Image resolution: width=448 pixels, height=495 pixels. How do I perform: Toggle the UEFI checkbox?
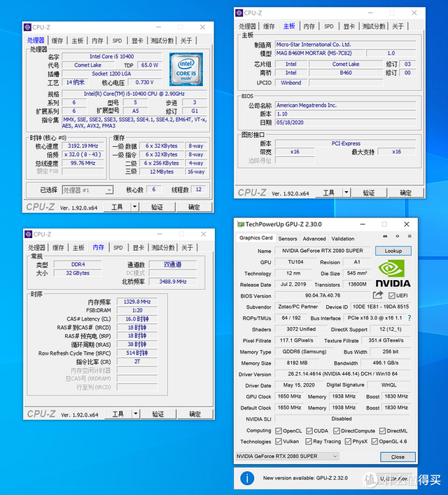(x=392, y=295)
